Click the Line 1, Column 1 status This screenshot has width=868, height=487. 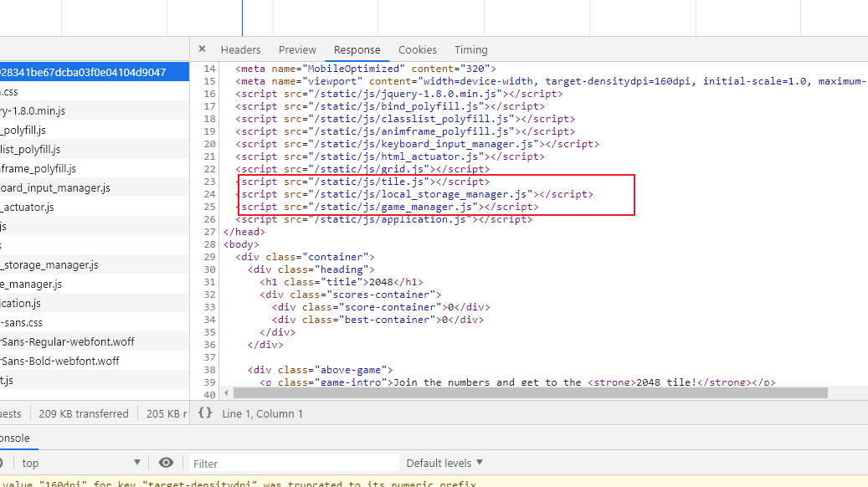coord(262,413)
